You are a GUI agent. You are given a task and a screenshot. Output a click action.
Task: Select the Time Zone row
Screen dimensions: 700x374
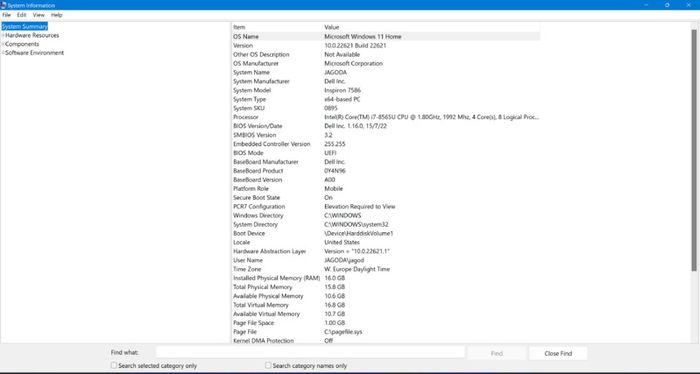pyautogui.click(x=386, y=269)
